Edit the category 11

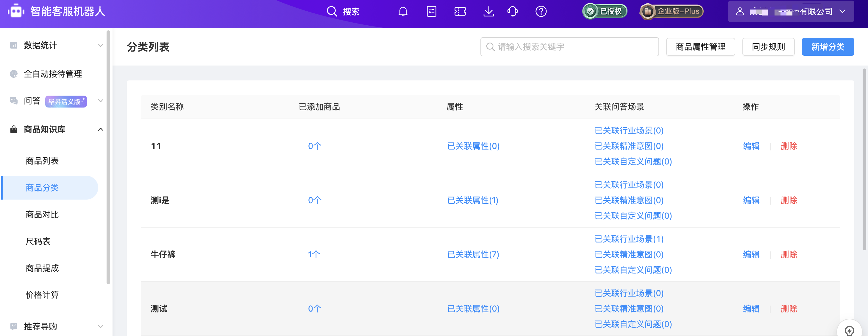[x=751, y=146]
